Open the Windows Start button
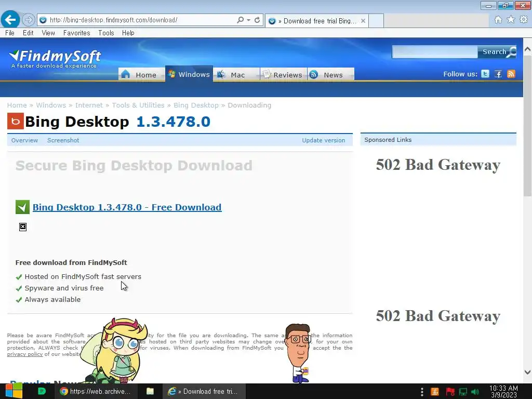The image size is (532, 399). pyautogui.click(x=14, y=391)
